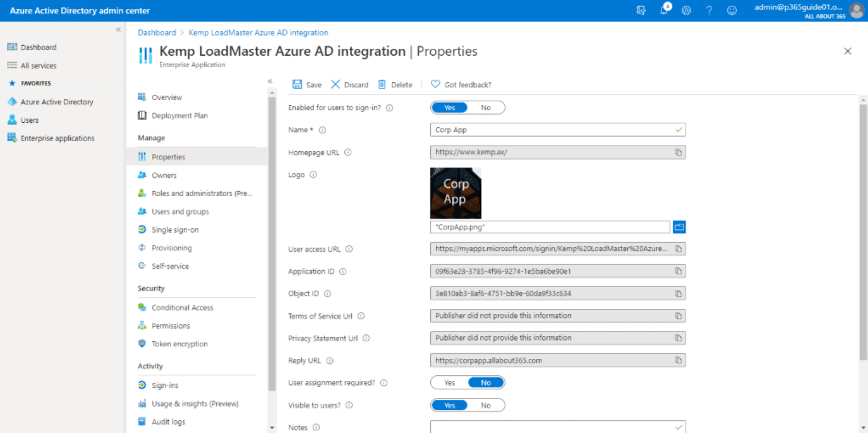Open the directory and subscription filter icon
This screenshot has height=439, width=868.
tap(641, 10)
